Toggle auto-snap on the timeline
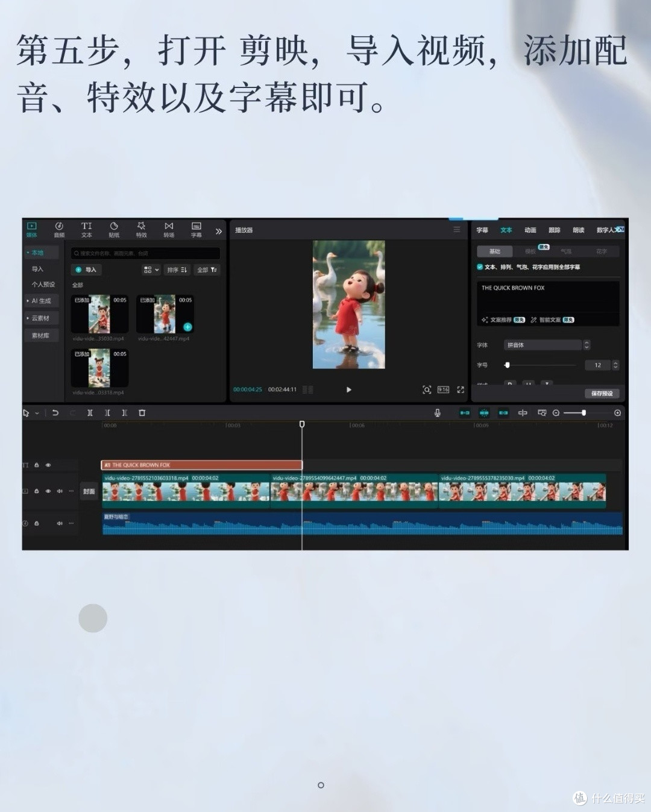This screenshot has width=651, height=812. [484, 413]
